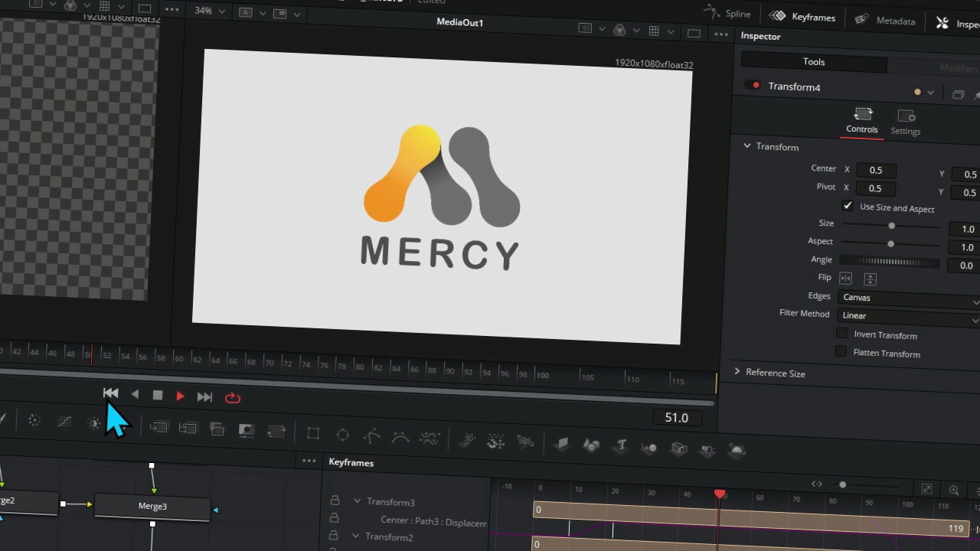Select the Text tool icon in the toolbar
This screenshot has height=551, width=980.
coord(621,445)
